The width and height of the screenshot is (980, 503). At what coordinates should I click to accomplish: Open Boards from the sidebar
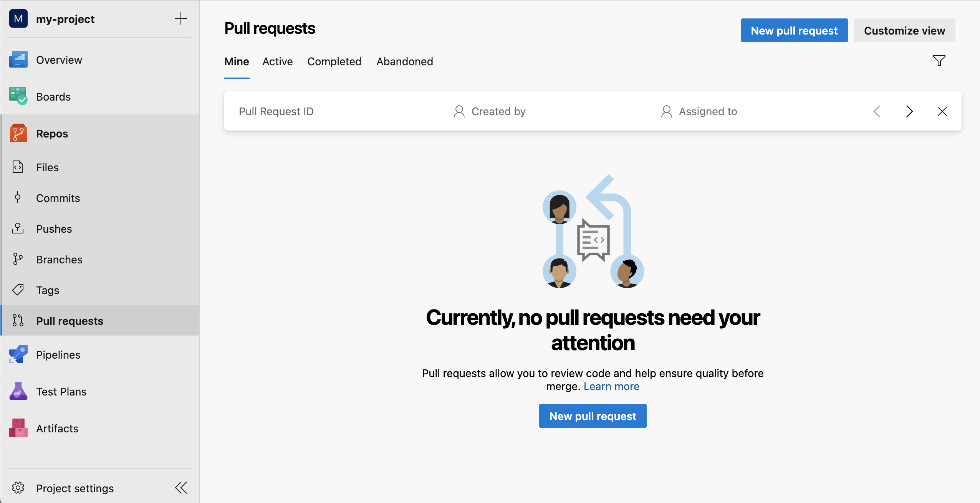[53, 97]
